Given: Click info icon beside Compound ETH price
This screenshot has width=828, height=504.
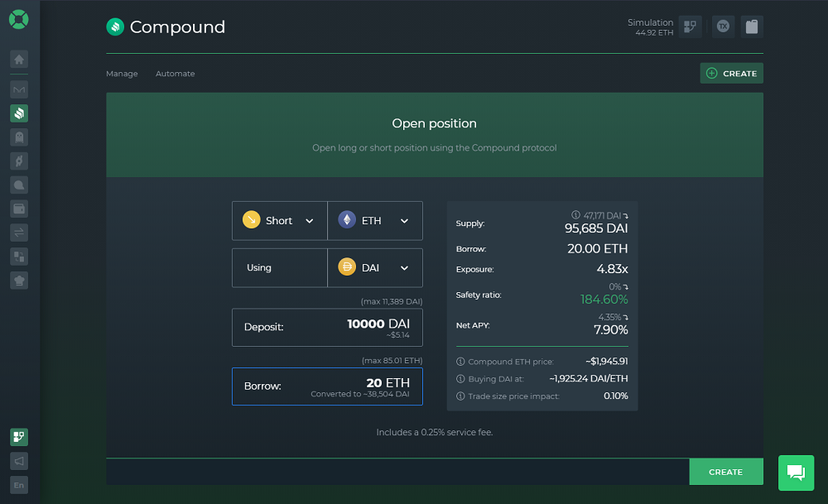Looking at the screenshot, I should (x=460, y=362).
